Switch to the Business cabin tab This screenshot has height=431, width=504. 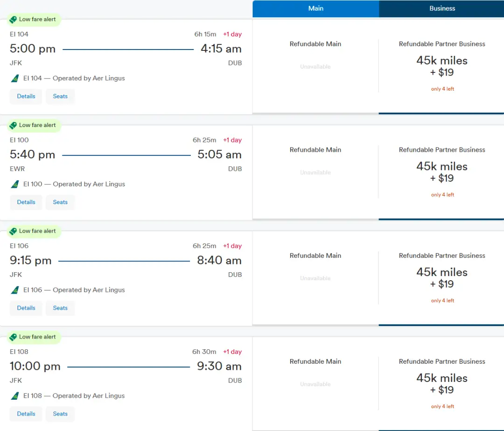442,8
